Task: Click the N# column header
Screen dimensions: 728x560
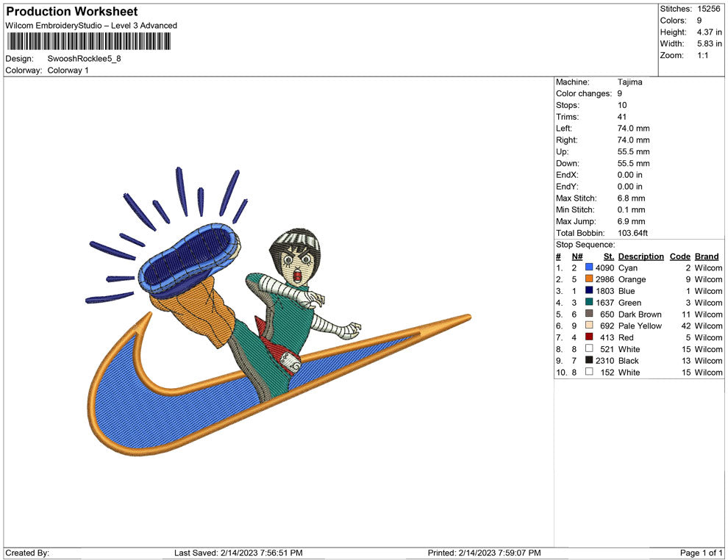Action: pyautogui.click(x=577, y=256)
